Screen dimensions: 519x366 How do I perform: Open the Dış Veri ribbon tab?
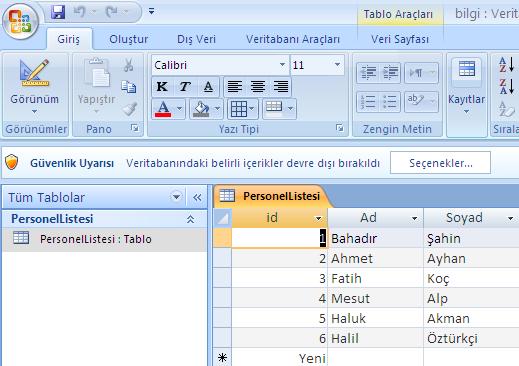pos(196,39)
